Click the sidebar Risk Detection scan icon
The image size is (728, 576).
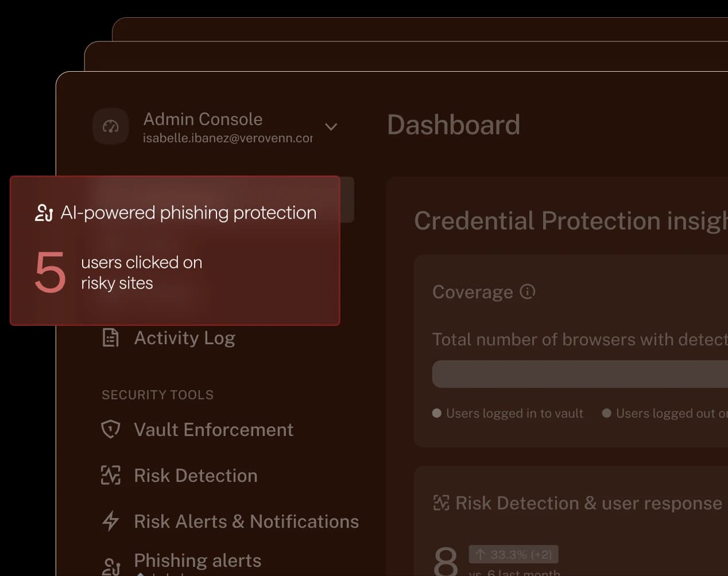pyautogui.click(x=111, y=475)
